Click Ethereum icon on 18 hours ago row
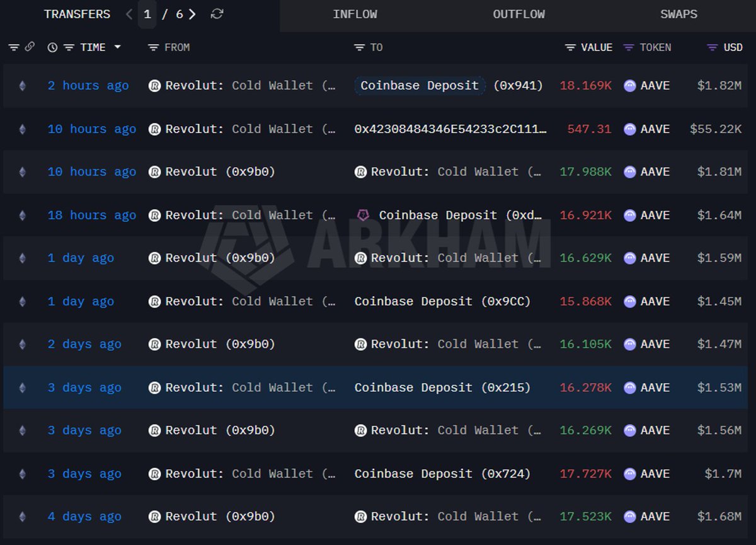The width and height of the screenshot is (756, 545). 23,215
